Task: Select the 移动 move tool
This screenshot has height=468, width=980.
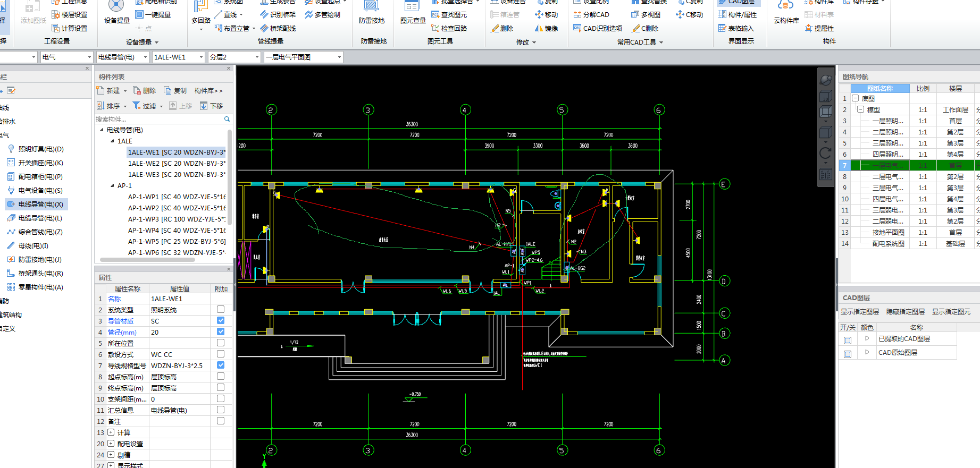Action: 547,14
